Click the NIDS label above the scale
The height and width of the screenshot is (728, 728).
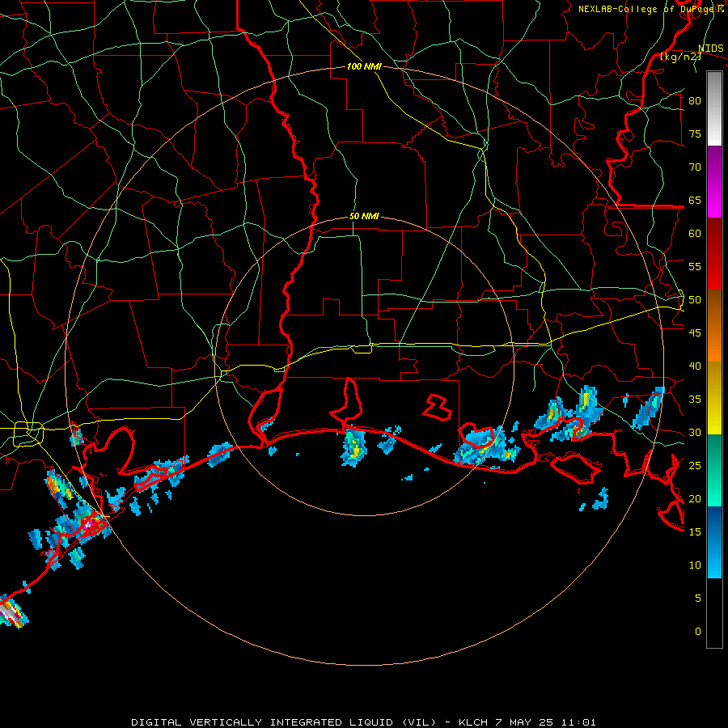click(710, 49)
